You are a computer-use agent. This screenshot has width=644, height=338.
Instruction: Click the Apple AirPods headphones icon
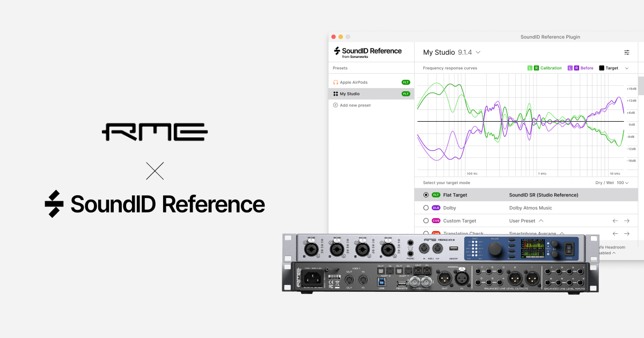(x=335, y=82)
